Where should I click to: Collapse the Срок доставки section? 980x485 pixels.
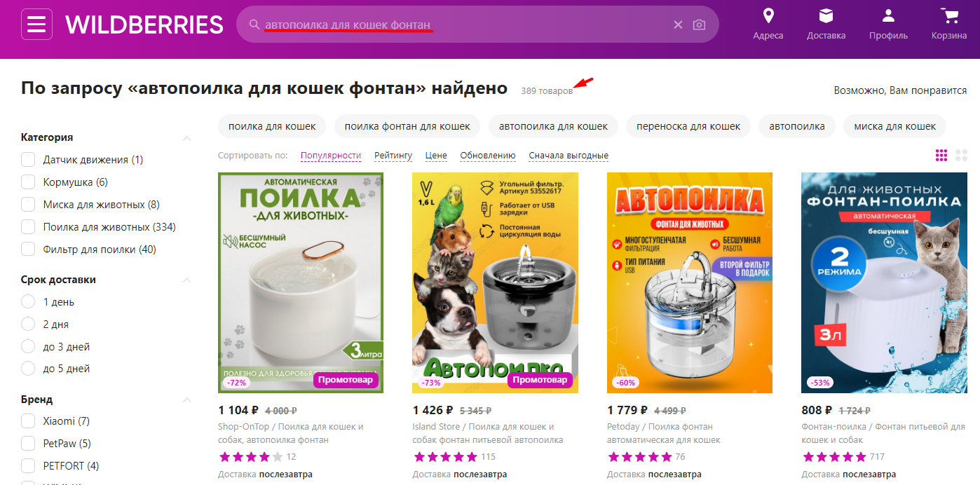(x=187, y=280)
